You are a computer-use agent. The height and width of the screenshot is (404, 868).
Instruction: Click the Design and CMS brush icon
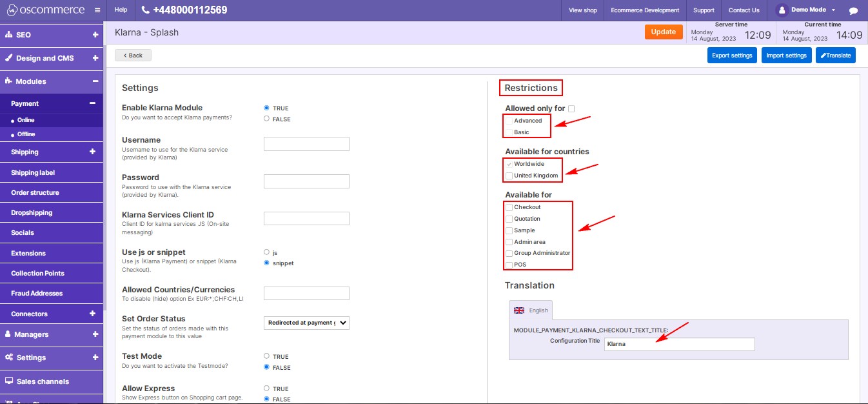[9, 58]
